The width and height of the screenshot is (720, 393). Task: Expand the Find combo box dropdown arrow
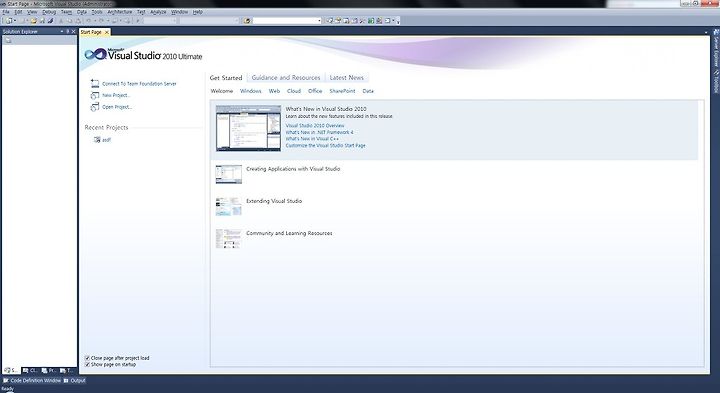click(319, 21)
